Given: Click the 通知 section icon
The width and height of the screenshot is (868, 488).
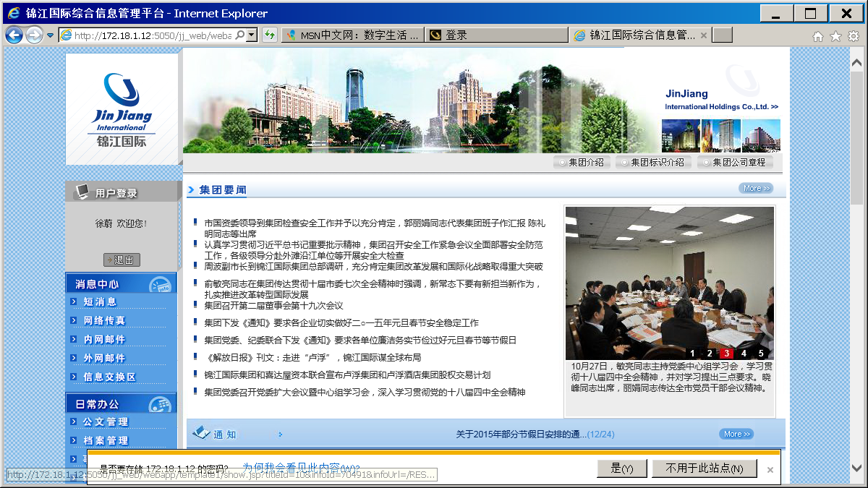Looking at the screenshot, I should coord(200,433).
